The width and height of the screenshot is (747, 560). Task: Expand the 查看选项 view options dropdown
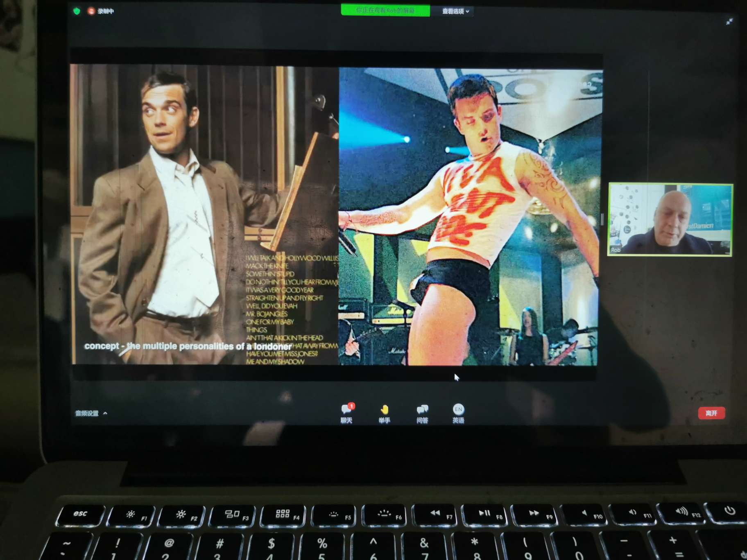coord(455,11)
